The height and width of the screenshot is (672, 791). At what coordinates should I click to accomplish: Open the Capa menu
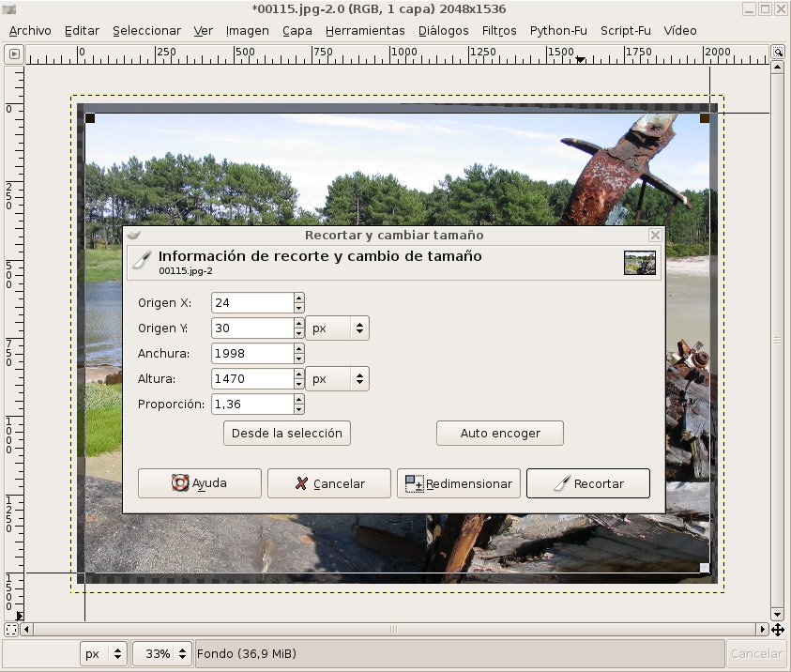[x=297, y=31]
